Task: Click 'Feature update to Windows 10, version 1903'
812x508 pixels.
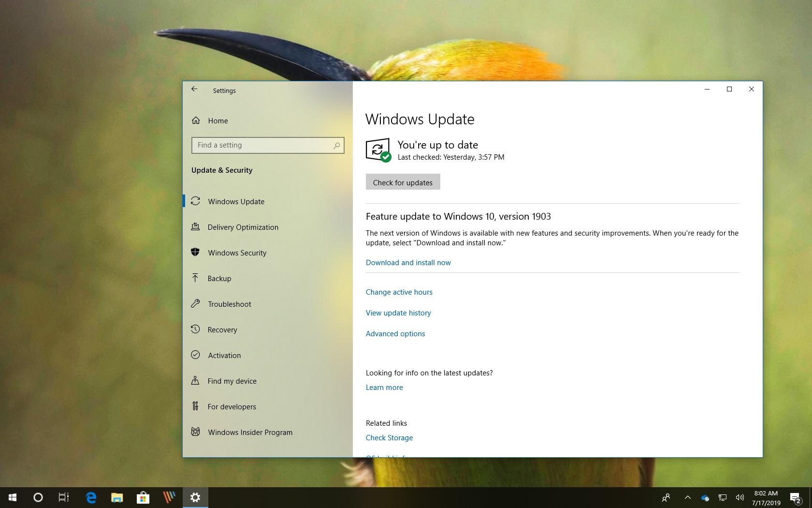Action: (x=458, y=217)
